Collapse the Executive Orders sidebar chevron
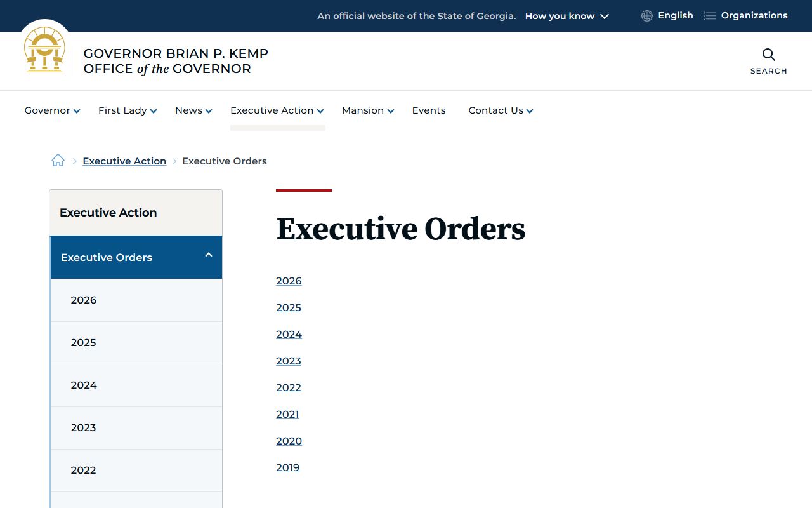Screen dimensions: 812x508 pos(208,255)
